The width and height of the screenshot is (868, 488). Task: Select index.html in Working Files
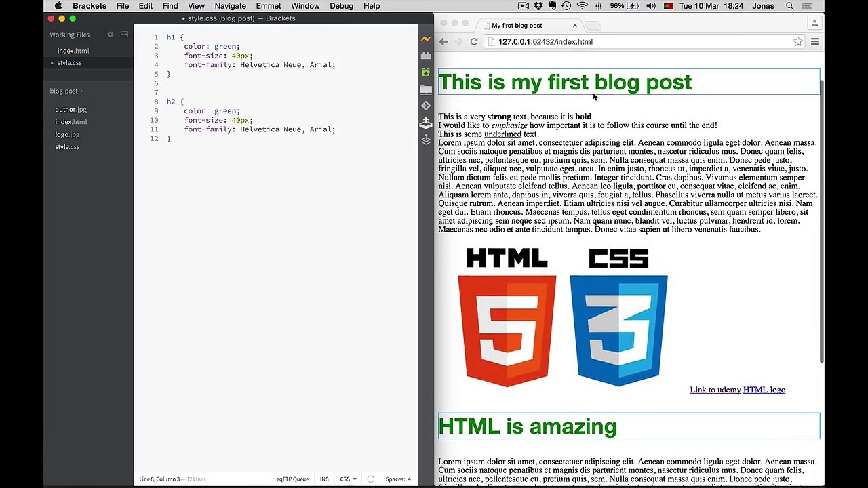[x=73, y=51]
